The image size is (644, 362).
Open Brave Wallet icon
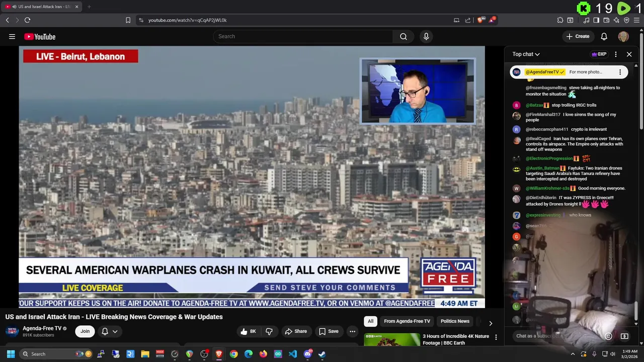(606, 20)
